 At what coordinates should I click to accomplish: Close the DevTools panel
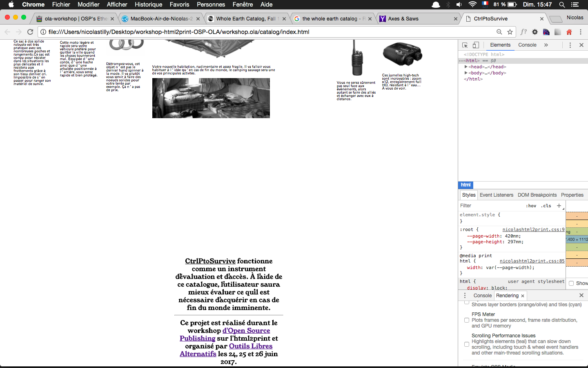click(581, 45)
